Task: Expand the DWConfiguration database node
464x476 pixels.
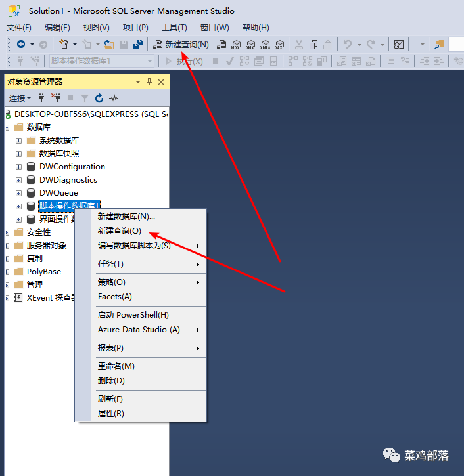Action: 18,167
